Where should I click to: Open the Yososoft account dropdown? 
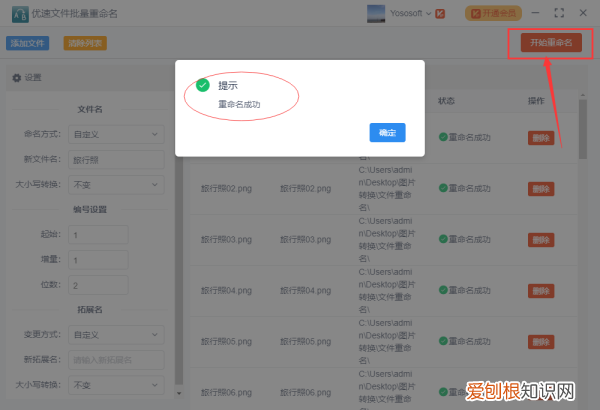(x=411, y=13)
